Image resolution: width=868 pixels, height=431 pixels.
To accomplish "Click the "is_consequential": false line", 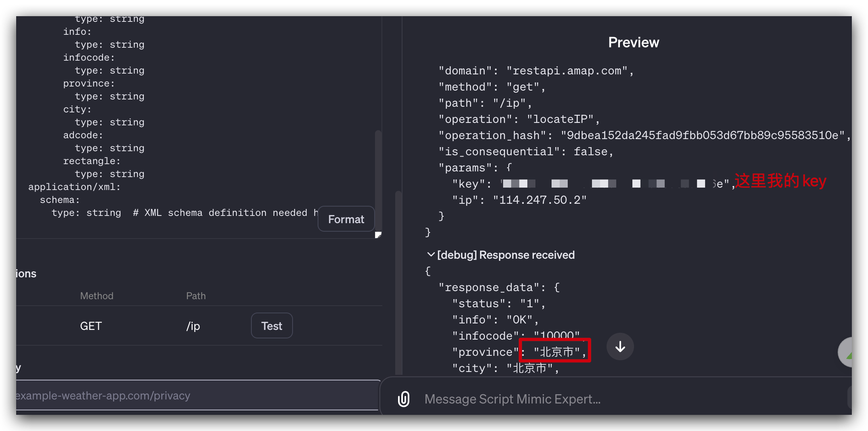I will coord(526,152).
